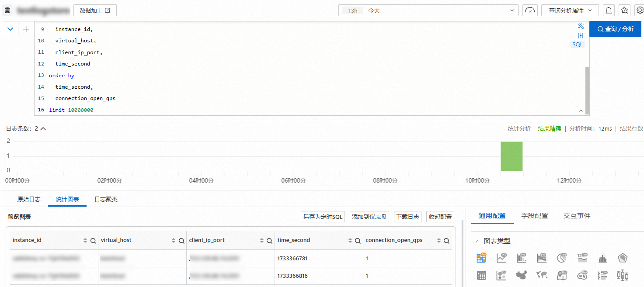Click the green histogram bar

click(512, 156)
